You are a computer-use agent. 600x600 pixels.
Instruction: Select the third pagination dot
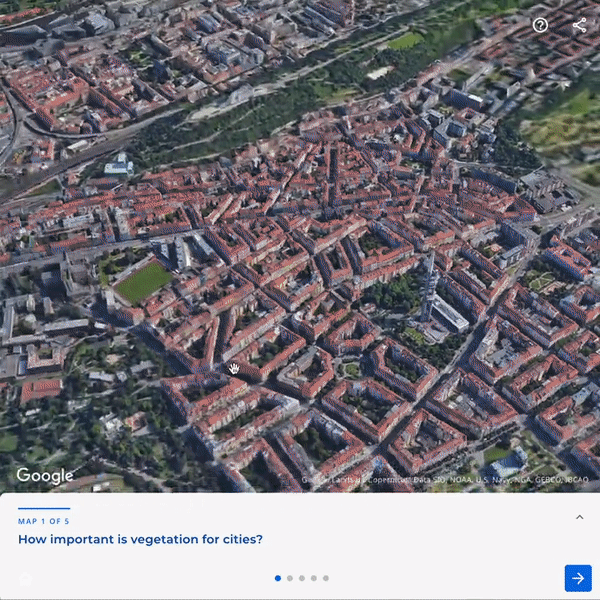pos(302,578)
